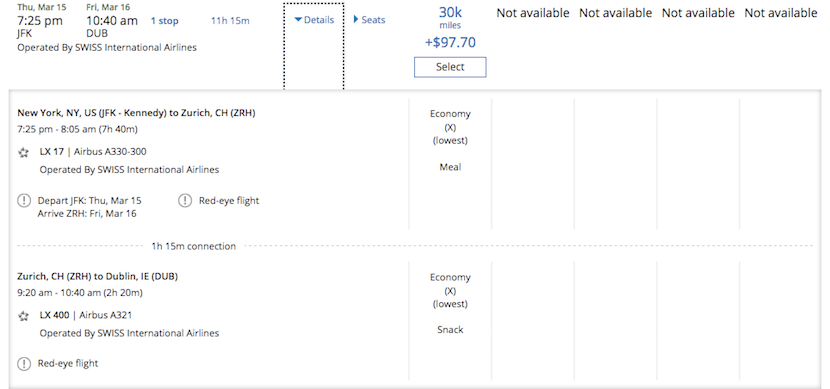Select the 30k miles fare
This screenshot has width=830, height=389.
coord(450,67)
